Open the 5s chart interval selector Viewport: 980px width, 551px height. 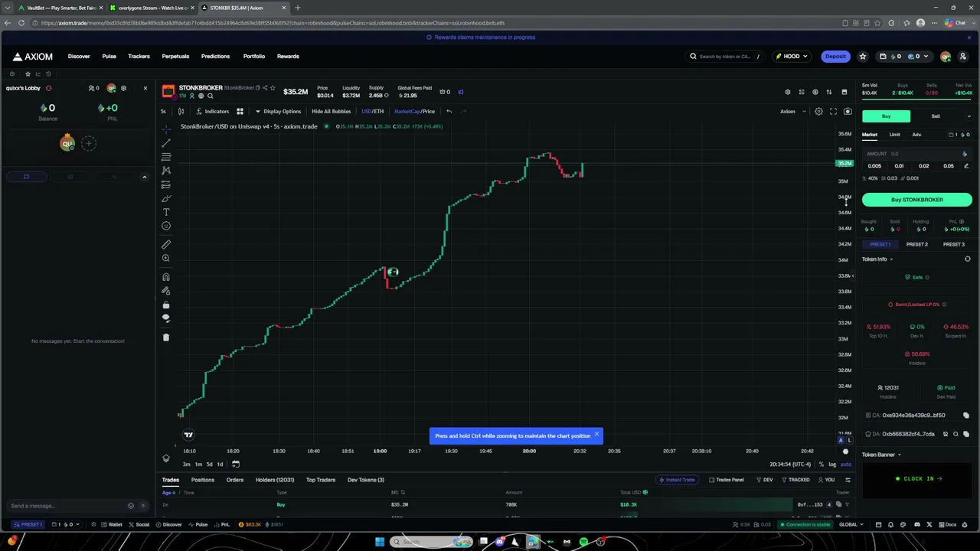(163, 112)
